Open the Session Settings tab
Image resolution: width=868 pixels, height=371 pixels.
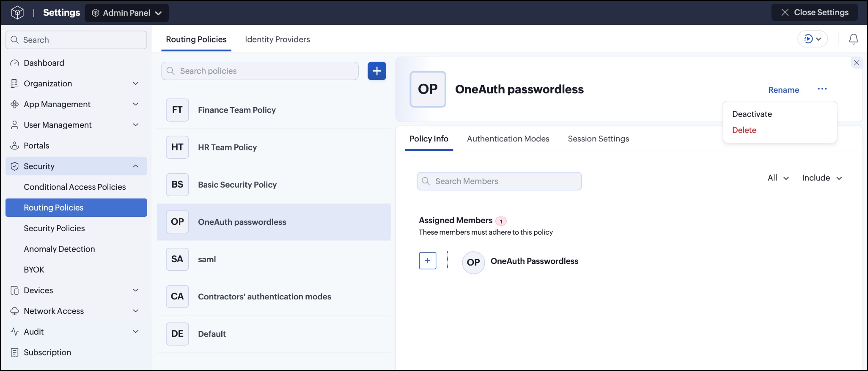(599, 139)
